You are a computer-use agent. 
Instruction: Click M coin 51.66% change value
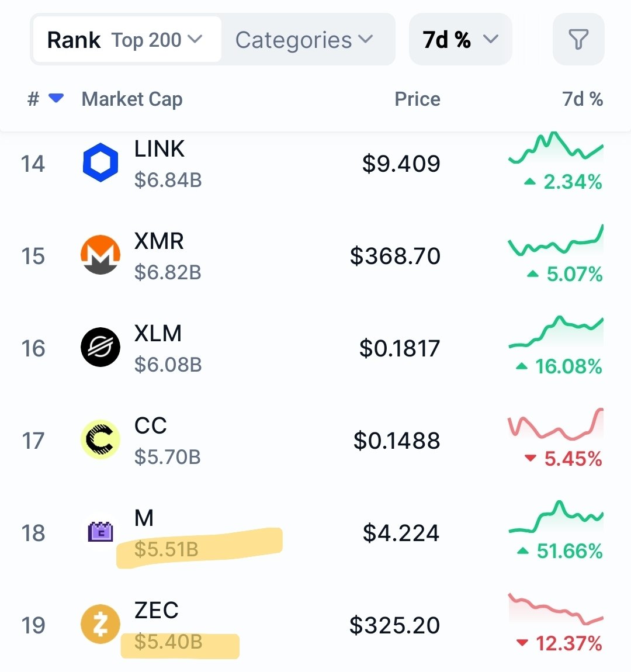(568, 551)
